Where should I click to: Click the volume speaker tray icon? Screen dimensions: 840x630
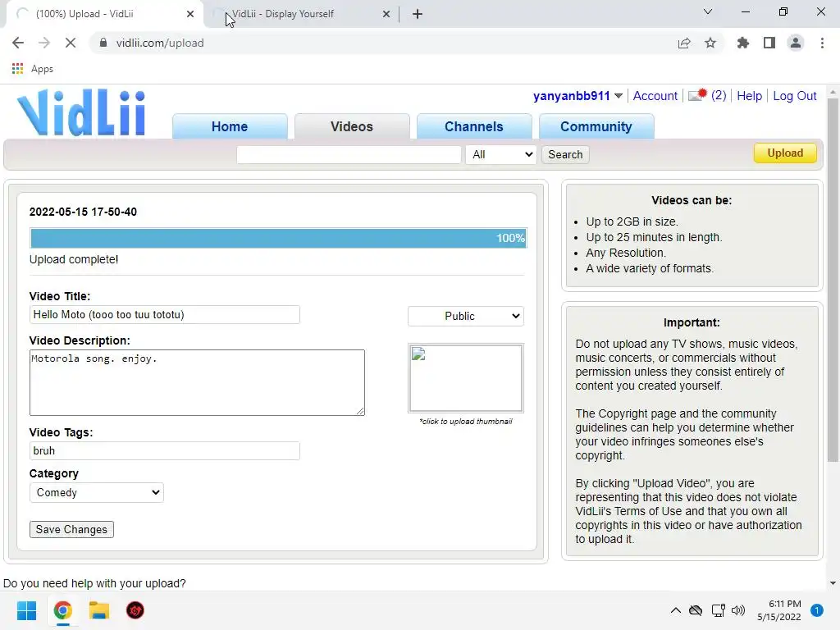[x=738, y=610]
